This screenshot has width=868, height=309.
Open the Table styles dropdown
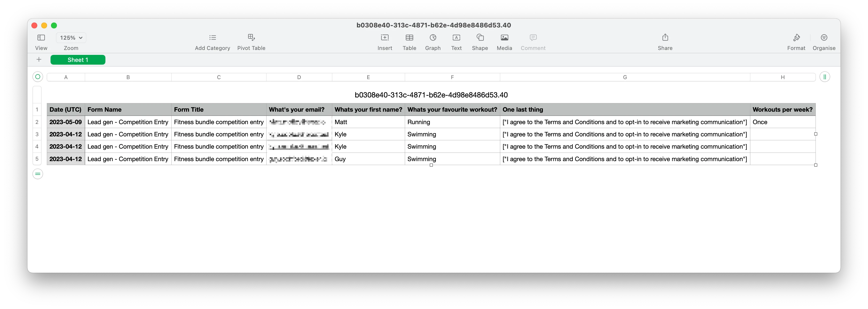coord(409,38)
